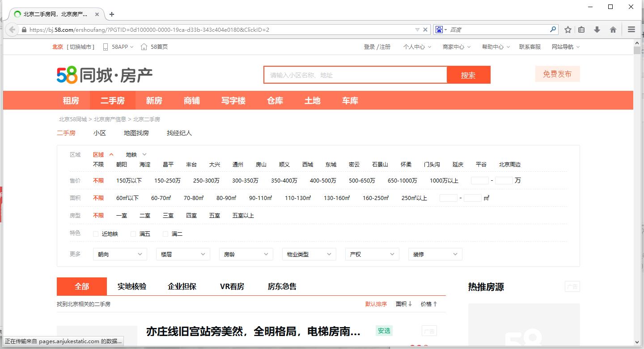The width and height of the screenshot is (644, 349).
Task: Check the 满二 checkbox
Action: pyautogui.click(x=165, y=234)
